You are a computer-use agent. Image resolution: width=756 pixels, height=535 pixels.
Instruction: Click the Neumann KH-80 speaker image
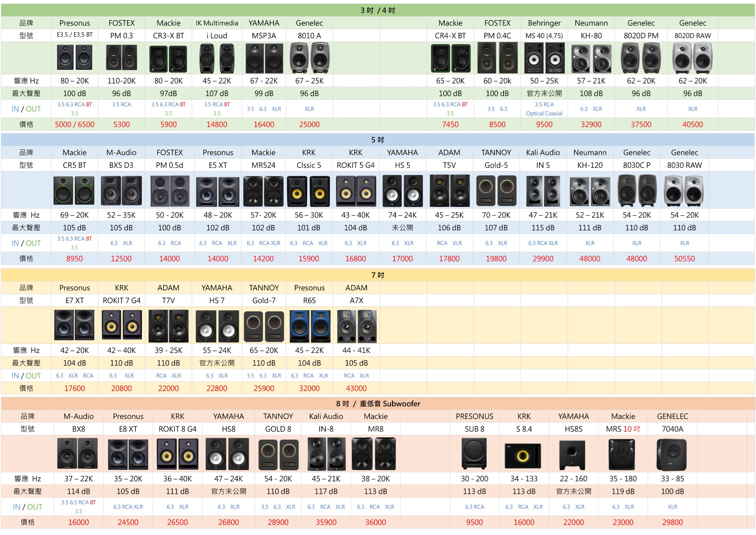click(591, 59)
